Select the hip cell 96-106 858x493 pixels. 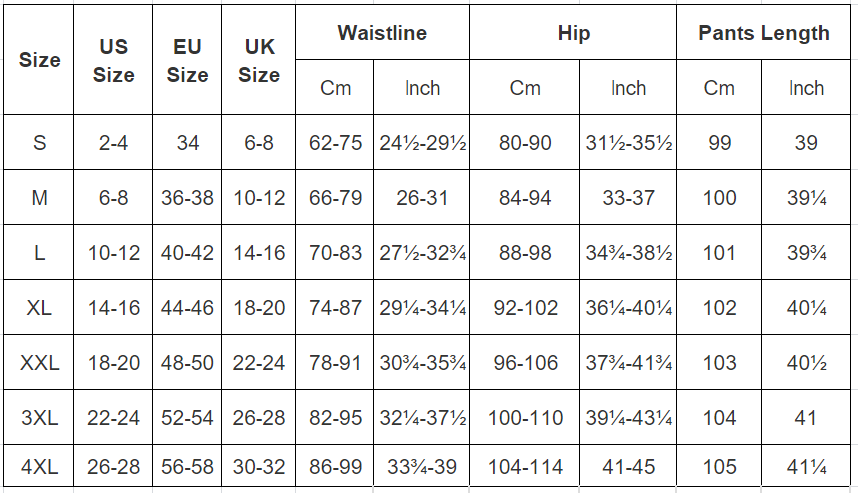click(525, 362)
